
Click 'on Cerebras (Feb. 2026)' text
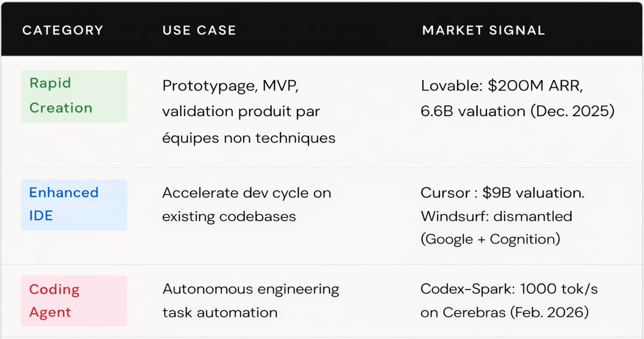(505, 312)
